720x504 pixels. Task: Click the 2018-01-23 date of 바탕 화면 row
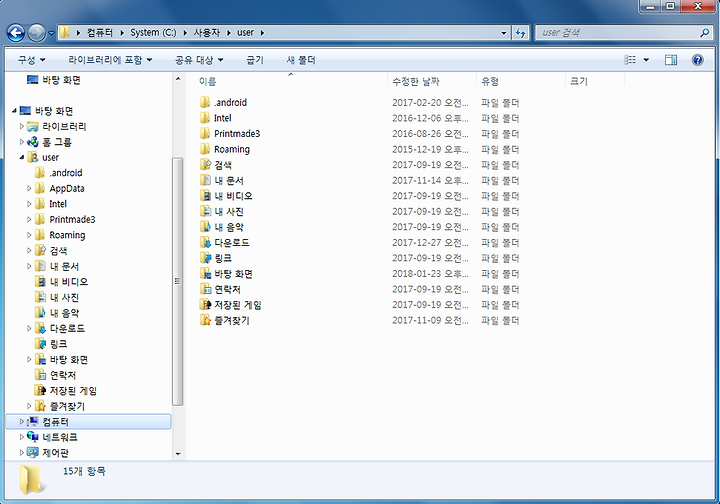[430, 274]
